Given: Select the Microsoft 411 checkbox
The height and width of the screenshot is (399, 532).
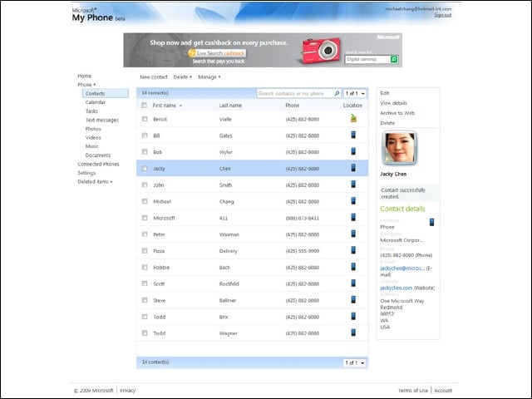Looking at the screenshot, I should pyautogui.click(x=145, y=218).
